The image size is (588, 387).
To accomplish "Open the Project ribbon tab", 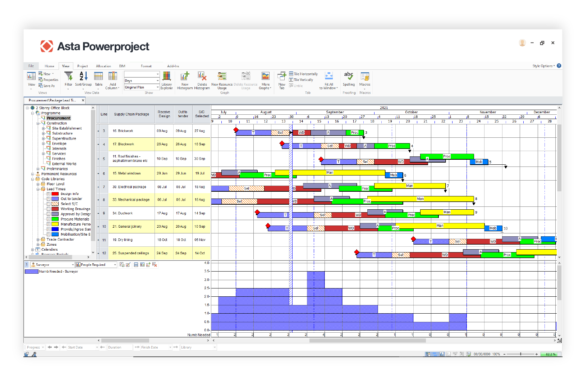I will (82, 66).
